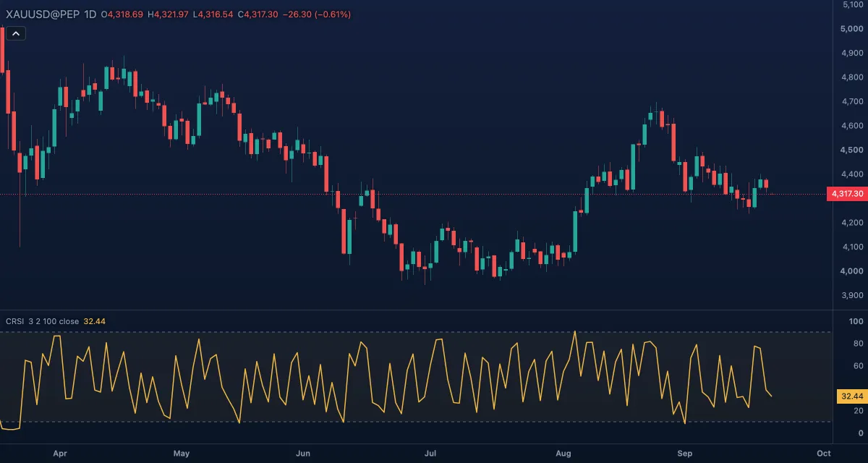Click the 4,900 price axis label
This screenshot has width=868, height=463.
pos(852,53)
